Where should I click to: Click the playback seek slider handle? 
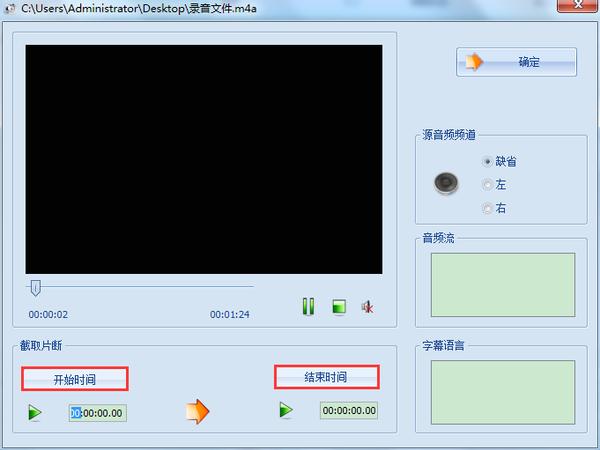[x=36, y=288]
